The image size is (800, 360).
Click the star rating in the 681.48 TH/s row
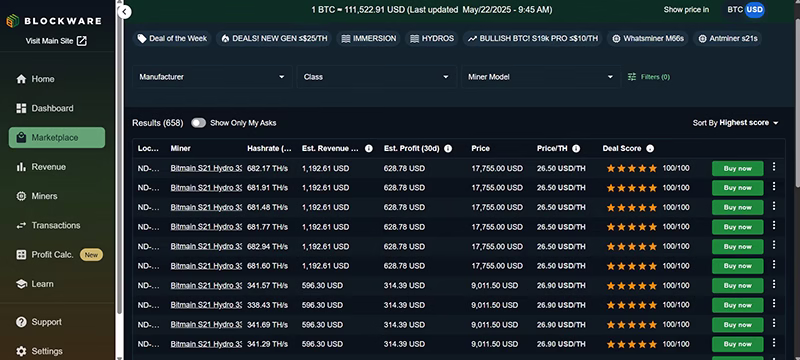(632, 208)
